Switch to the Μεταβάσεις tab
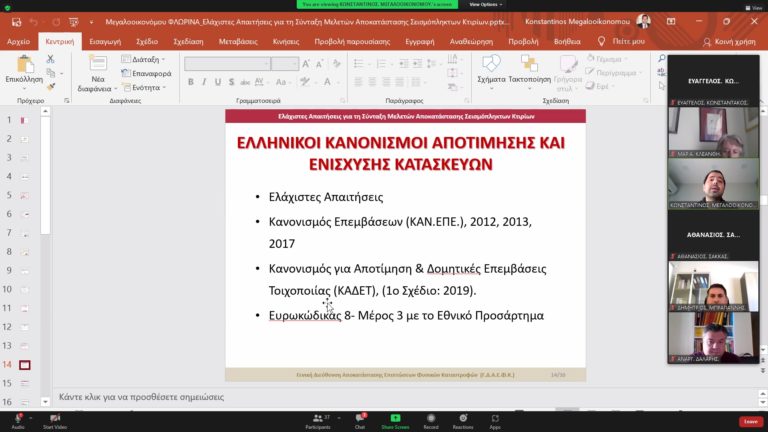768x432 pixels. point(238,42)
